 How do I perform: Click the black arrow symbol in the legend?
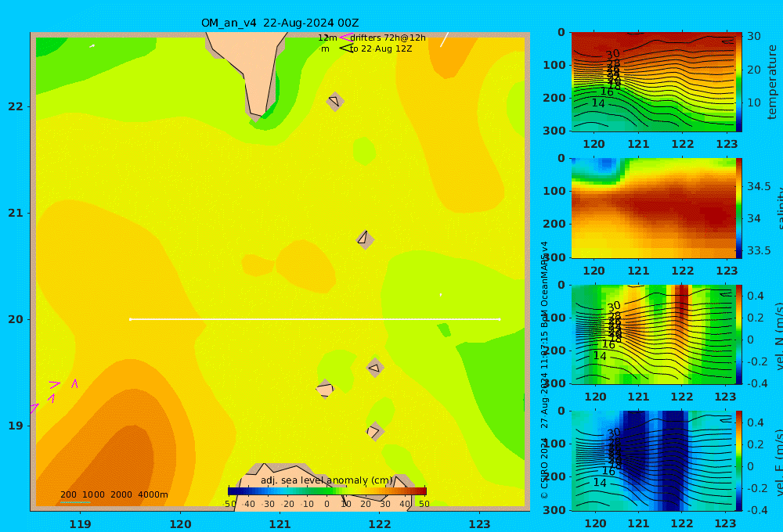(x=345, y=49)
